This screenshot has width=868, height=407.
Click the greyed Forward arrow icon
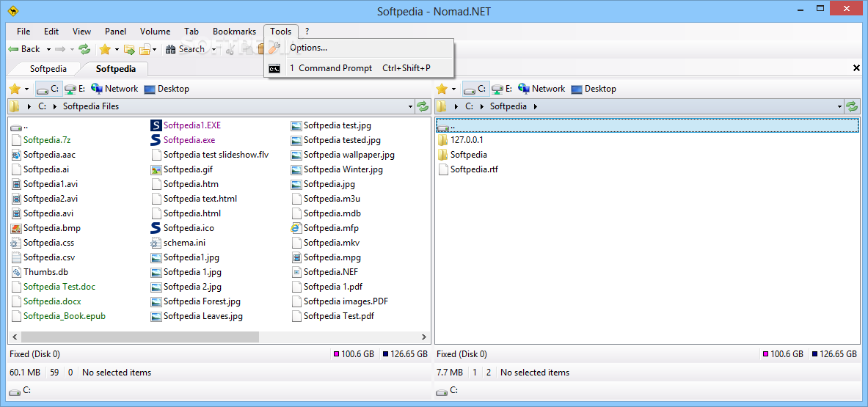[60, 49]
